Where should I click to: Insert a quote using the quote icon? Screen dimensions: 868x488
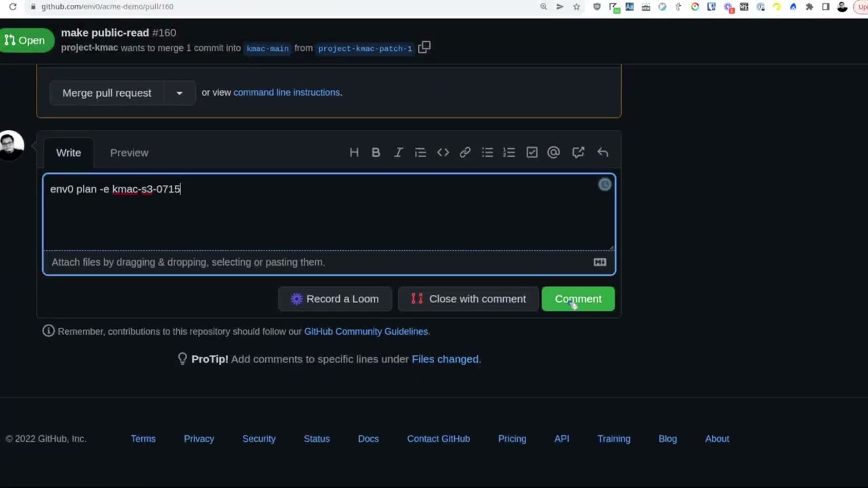[x=420, y=152]
